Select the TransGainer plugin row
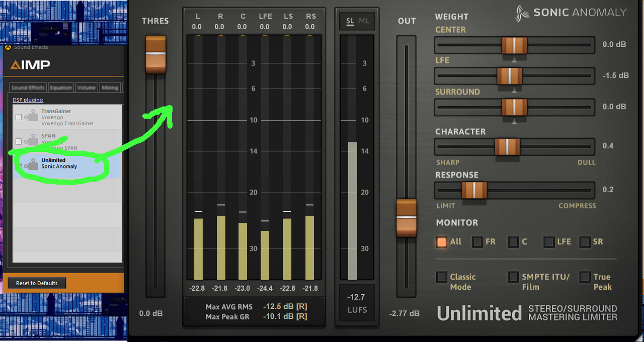 67,117
